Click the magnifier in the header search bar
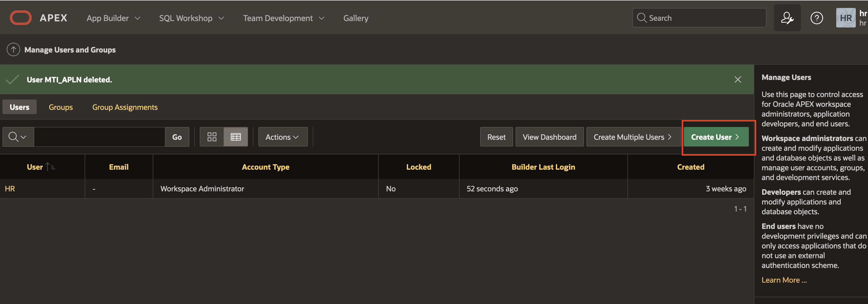 642,17
